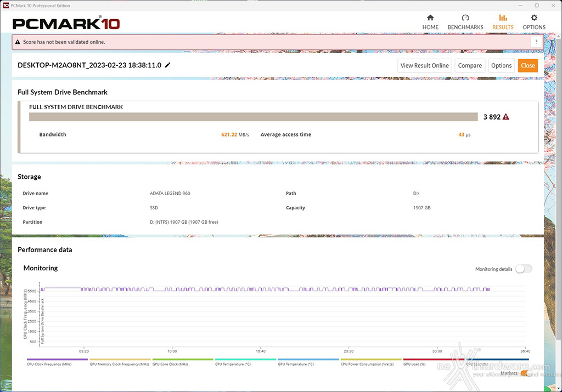Close the result with orange Close button
The width and height of the screenshot is (562, 392).
(x=527, y=65)
